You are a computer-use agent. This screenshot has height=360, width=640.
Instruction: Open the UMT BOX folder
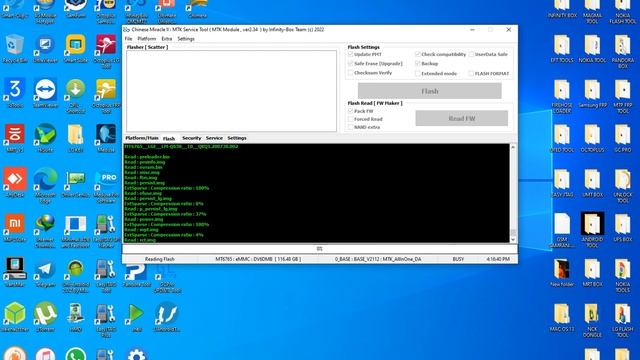coord(592,183)
